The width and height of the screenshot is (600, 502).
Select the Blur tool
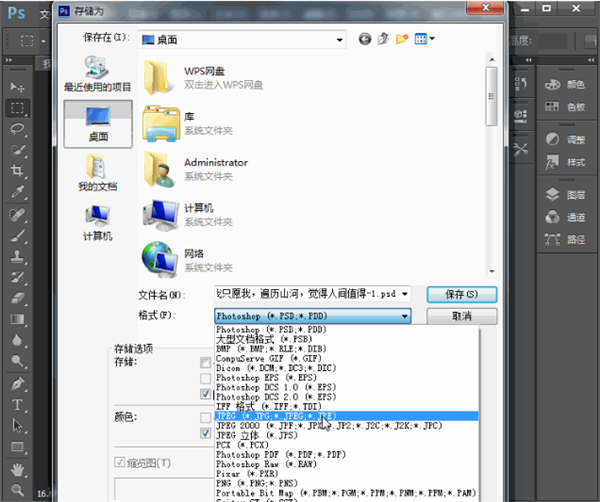(x=17, y=340)
